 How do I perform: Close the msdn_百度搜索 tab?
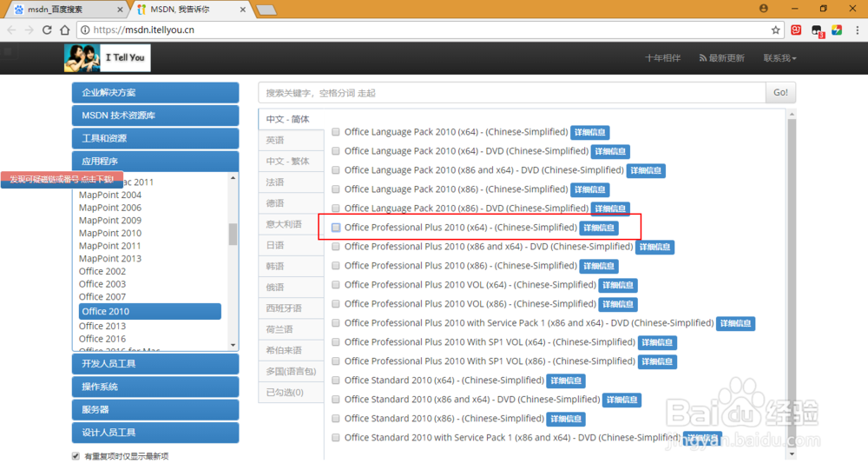pyautogui.click(x=120, y=10)
